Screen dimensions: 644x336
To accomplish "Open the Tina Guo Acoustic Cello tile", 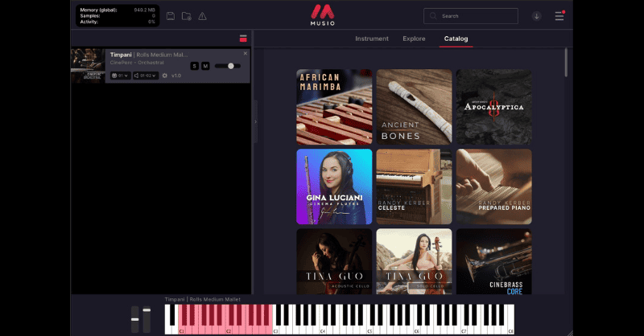I will tap(334, 261).
